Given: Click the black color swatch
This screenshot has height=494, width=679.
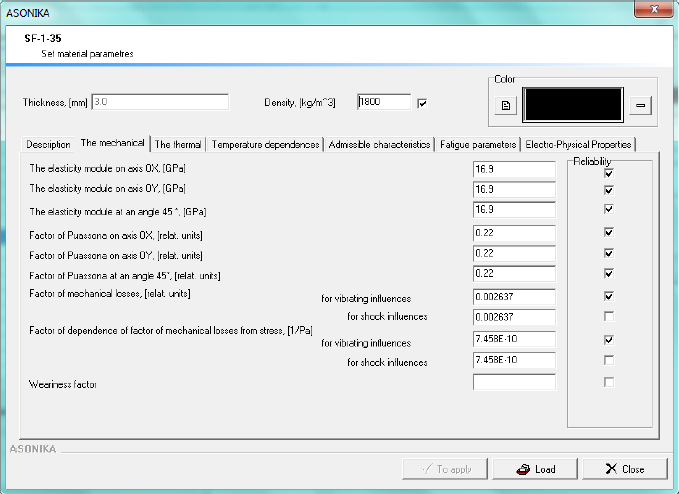Looking at the screenshot, I should point(573,104).
